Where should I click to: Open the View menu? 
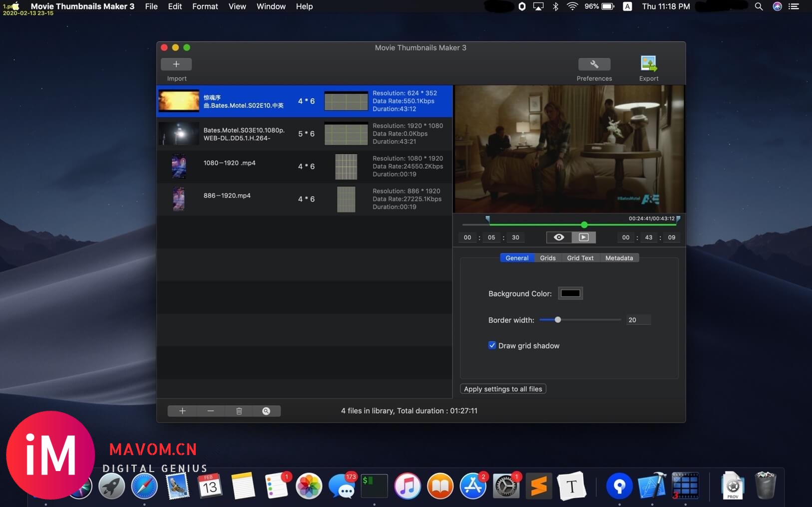[x=237, y=6]
